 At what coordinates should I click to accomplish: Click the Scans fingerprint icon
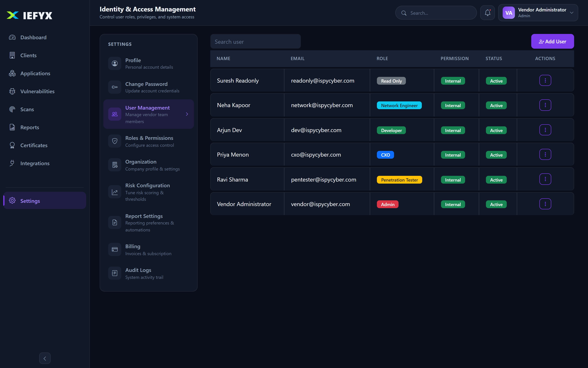pyautogui.click(x=12, y=109)
